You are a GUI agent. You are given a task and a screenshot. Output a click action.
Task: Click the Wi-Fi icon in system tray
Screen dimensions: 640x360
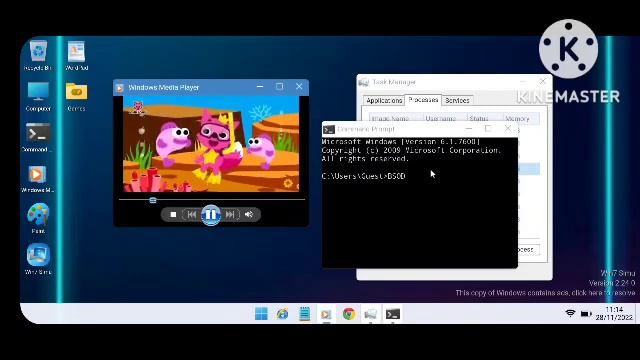pyautogui.click(x=570, y=313)
